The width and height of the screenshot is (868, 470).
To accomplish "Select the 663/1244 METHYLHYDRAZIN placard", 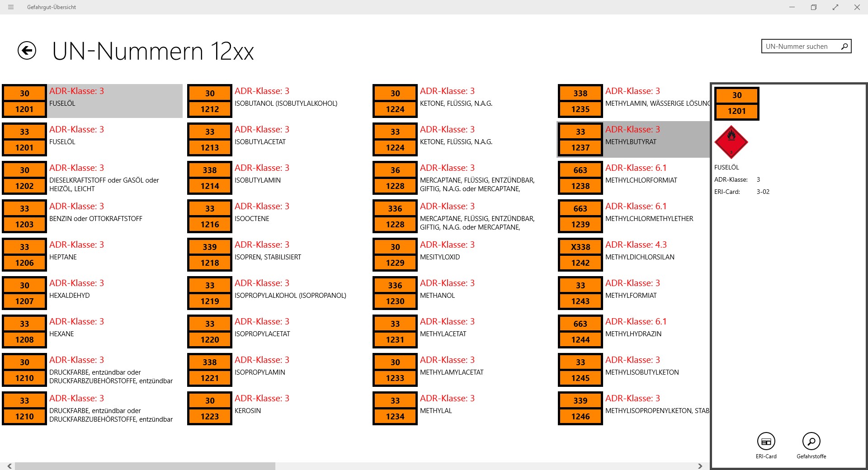I will (580, 332).
